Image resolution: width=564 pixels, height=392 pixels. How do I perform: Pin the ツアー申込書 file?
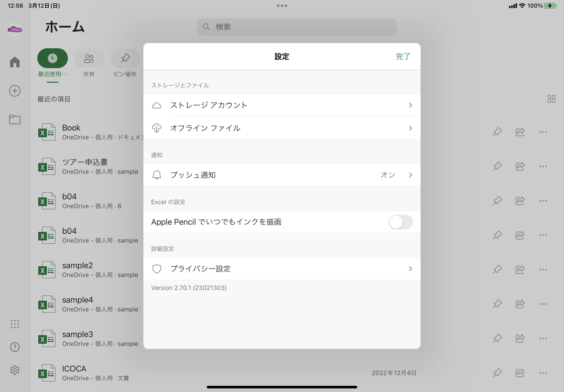[x=497, y=166]
